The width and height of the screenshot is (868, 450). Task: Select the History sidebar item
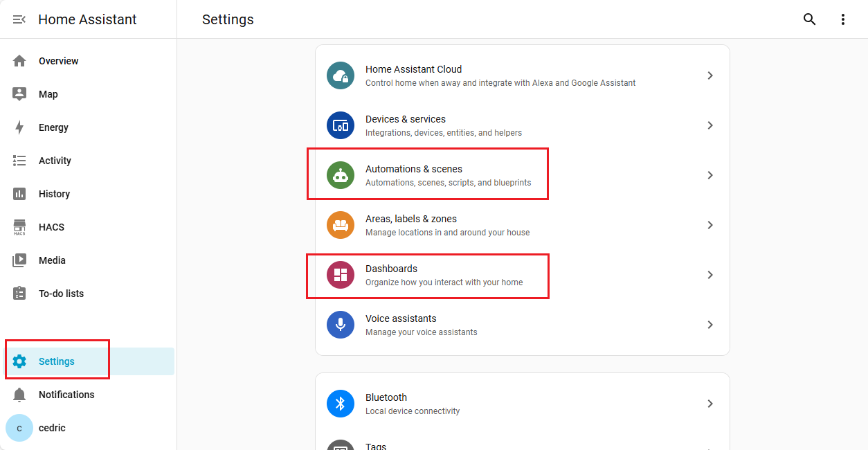(x=54, y=194)
